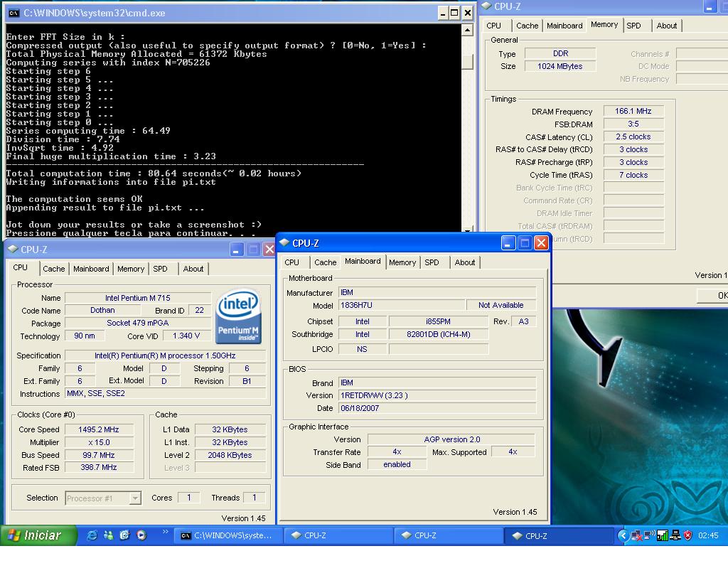Click CPU-Z icon in Mainboard window title

coord(284,242)
